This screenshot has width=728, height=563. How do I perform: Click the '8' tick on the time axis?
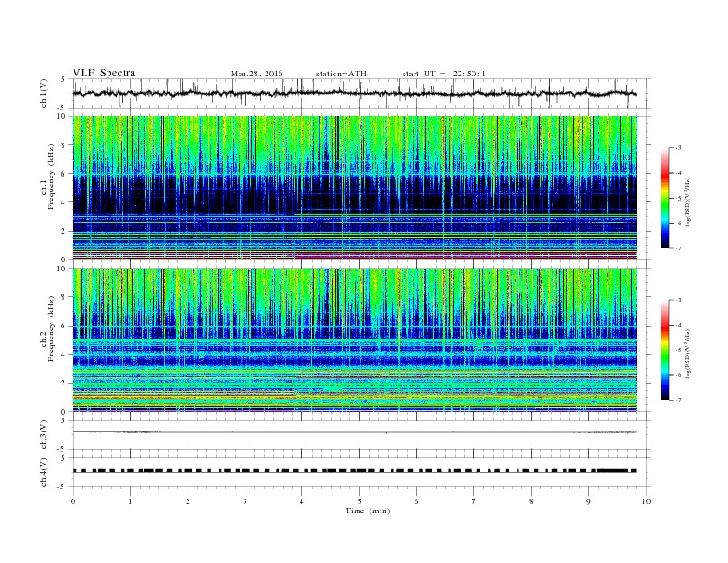point(531,501)
